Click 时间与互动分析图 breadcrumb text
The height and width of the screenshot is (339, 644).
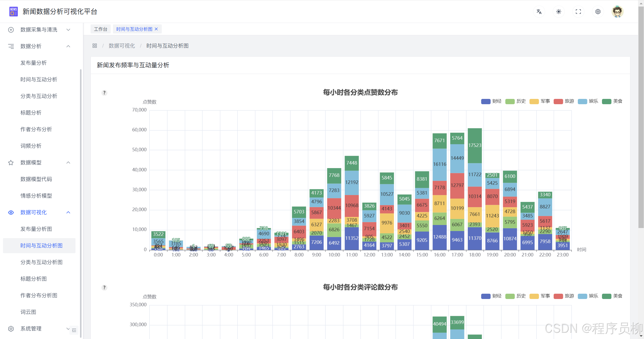(x=168, y=46)
